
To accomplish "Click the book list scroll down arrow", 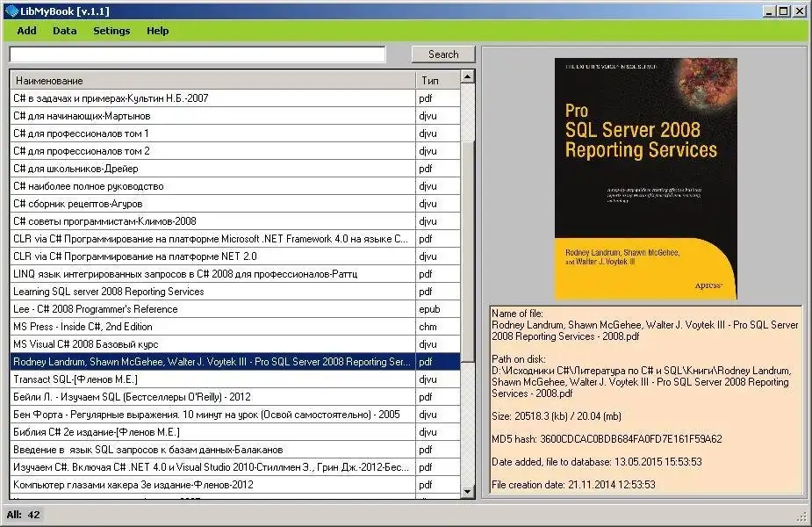I will 467,492.
